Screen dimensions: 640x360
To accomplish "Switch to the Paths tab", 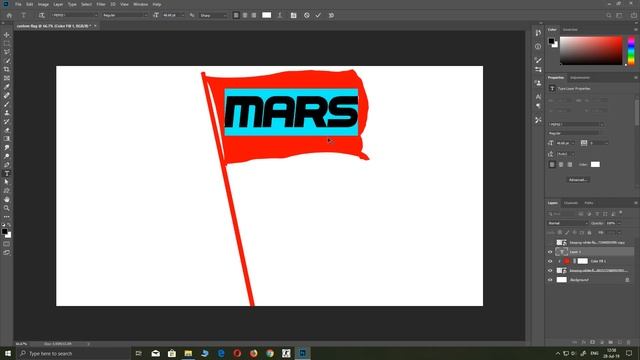I will click(589, 203).
